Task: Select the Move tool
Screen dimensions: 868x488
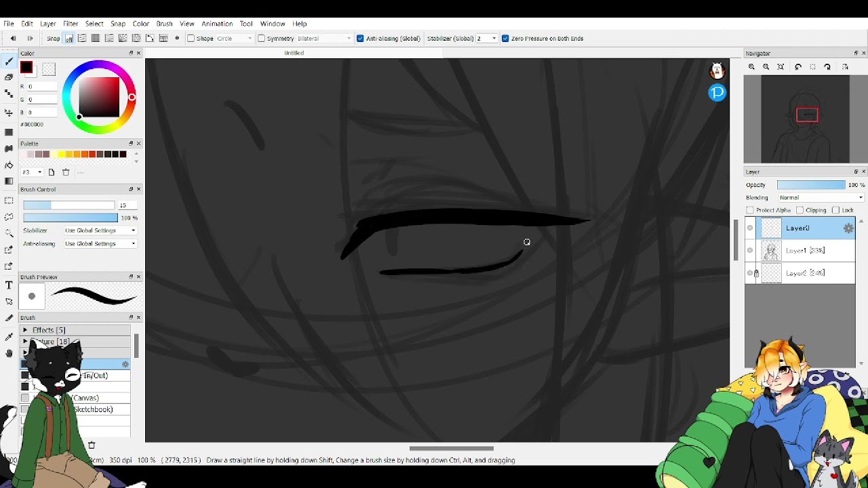Action: [9, 113]
